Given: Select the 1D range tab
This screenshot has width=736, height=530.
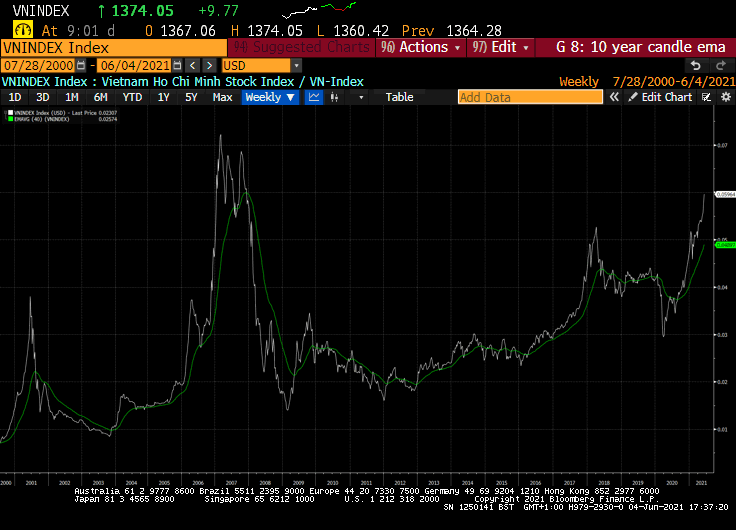Looking at the screenshot, I should [x=15, y=97].
